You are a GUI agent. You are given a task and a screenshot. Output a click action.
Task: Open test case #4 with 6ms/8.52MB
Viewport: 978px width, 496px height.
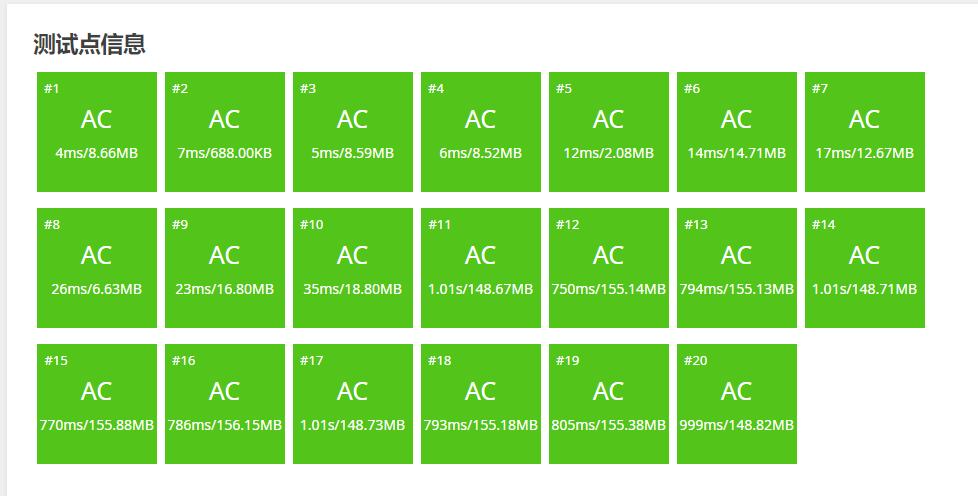pyautogui.click(x=481, y=132)
